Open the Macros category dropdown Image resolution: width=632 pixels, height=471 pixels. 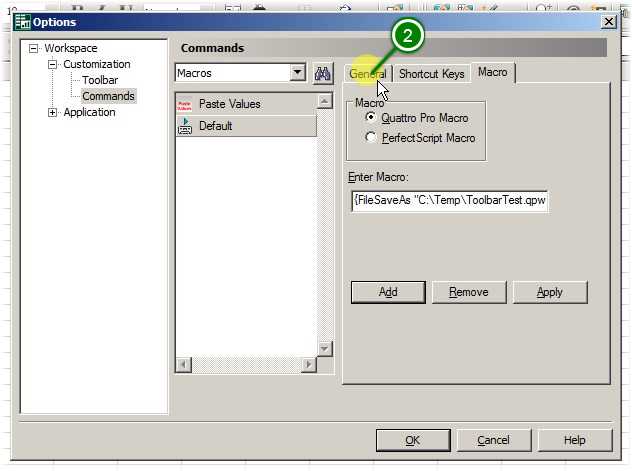tap(297, 73)
